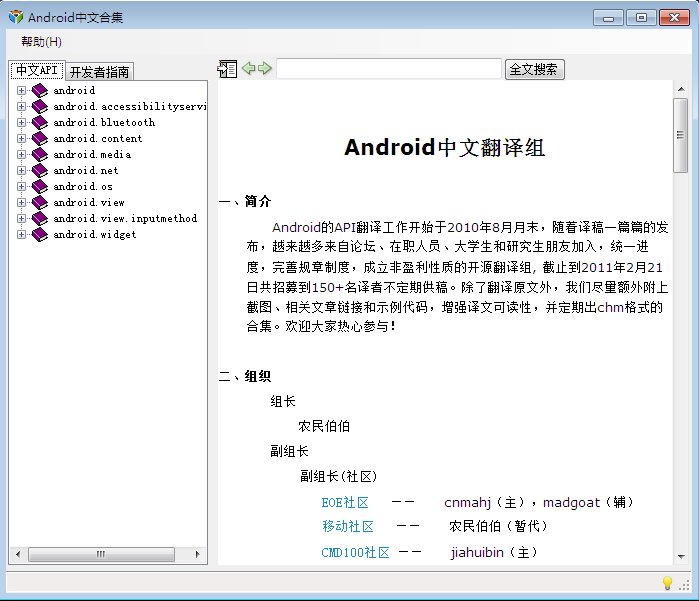
Task: Click the book icon beside android
Action: tap(40, 91)
